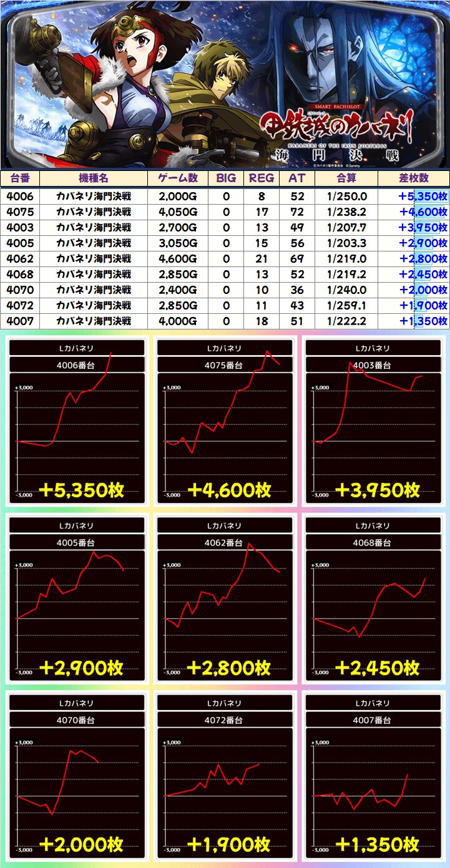Click the +3,950枚 value in table
The height and width of the screenshot is (868, 450).
click(x=424, y=228)
